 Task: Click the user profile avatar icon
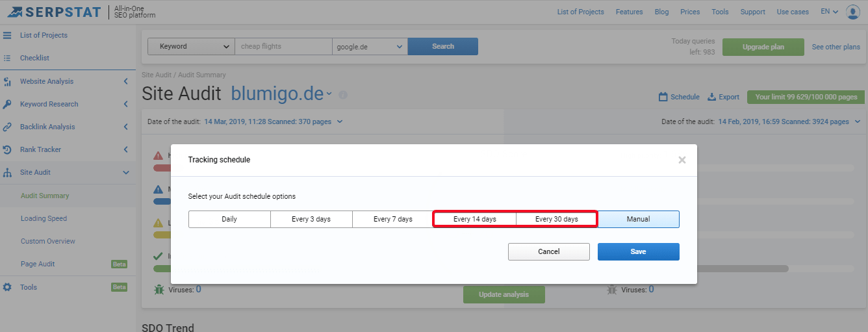[852, 12]
